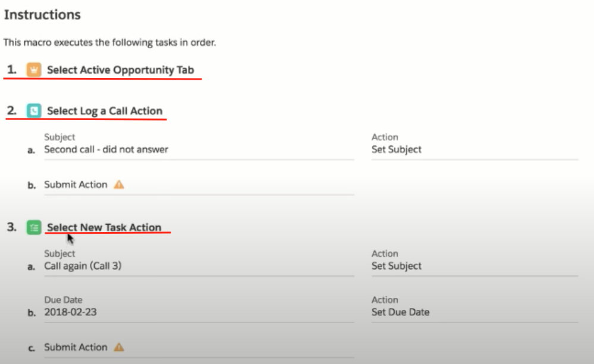Image resolution: width=594 pixels, height=364 pixels.
Task: Click warning triangle beside Log a Call Submit Action
Action: click(119, 184)
